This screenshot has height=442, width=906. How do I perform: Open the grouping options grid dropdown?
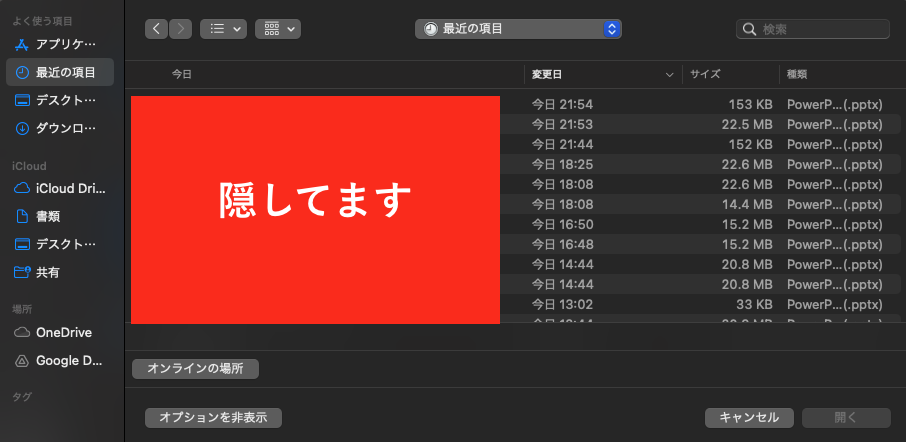[278, 29]
